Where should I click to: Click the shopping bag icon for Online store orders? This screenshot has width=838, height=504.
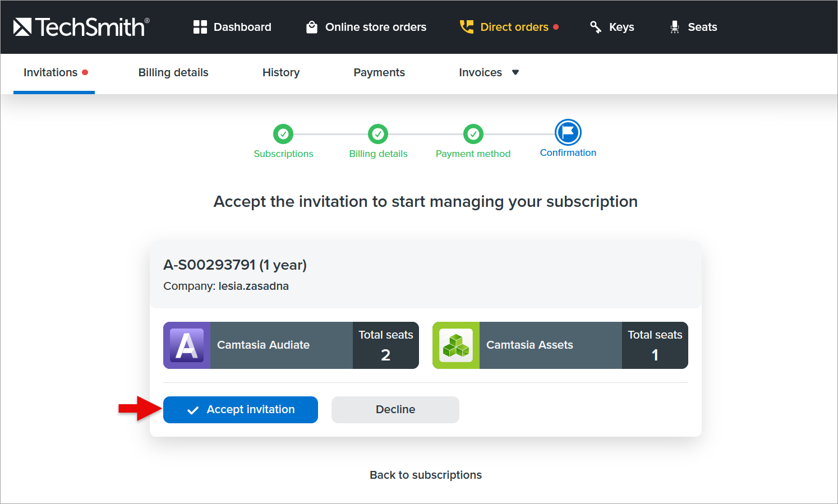pyautogui.click(x=312, y=27)
